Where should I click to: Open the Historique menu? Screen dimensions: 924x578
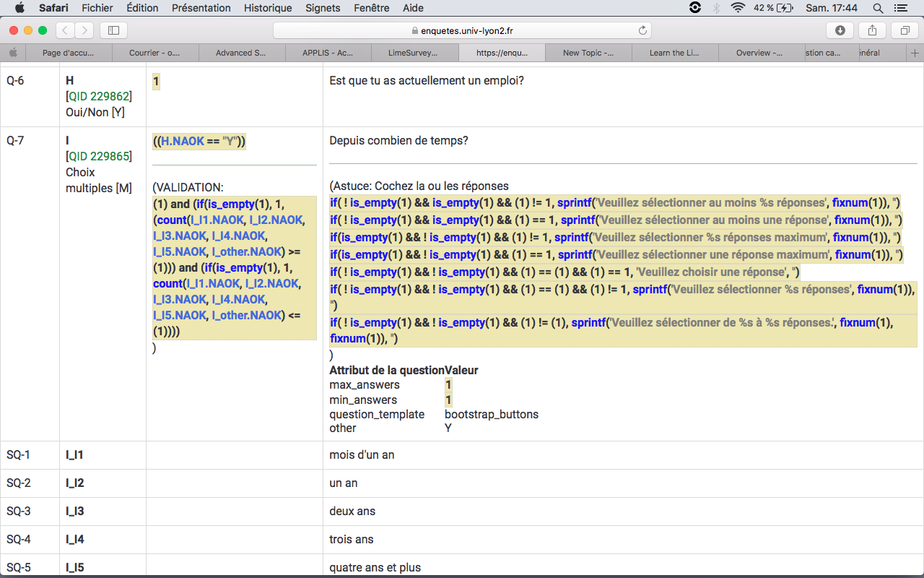click(x=268, y=8)
